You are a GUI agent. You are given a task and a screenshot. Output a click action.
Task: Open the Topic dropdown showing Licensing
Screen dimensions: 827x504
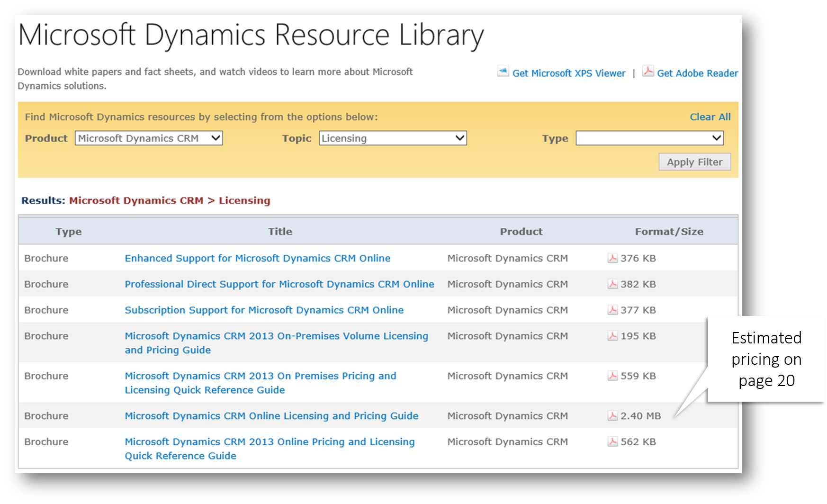click(393, 138)
